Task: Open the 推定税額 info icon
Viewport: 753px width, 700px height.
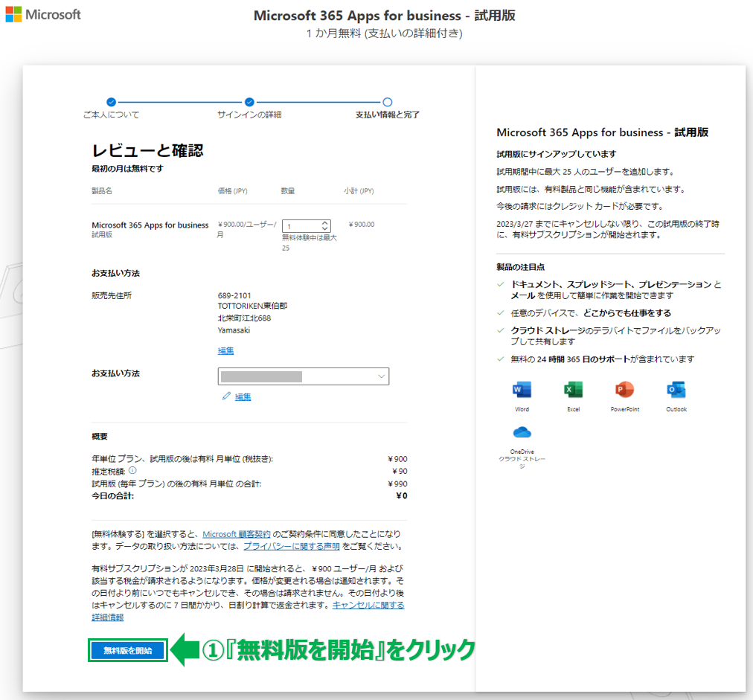Action: [132, 470]
